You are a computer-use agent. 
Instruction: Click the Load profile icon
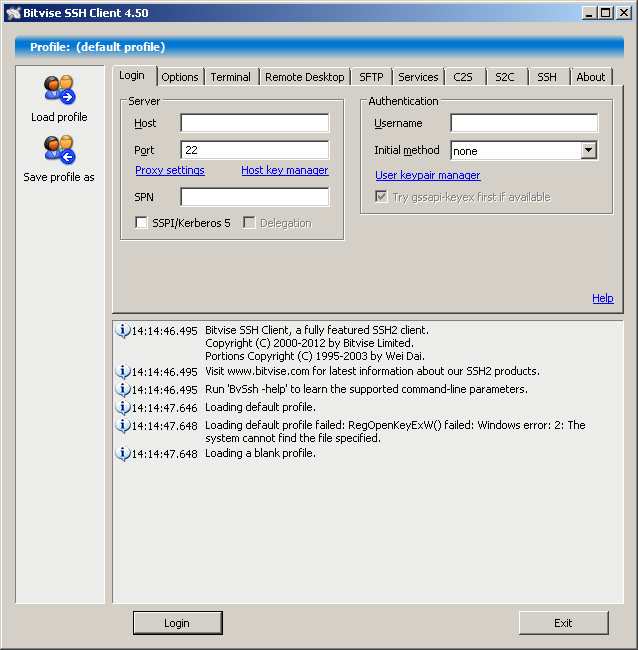click(59, 89)
